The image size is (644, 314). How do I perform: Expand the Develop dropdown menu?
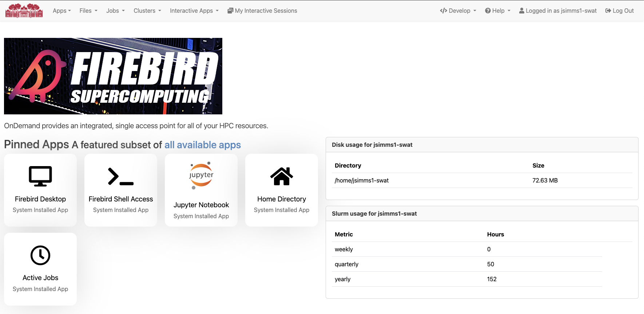(x=458, y=11)
